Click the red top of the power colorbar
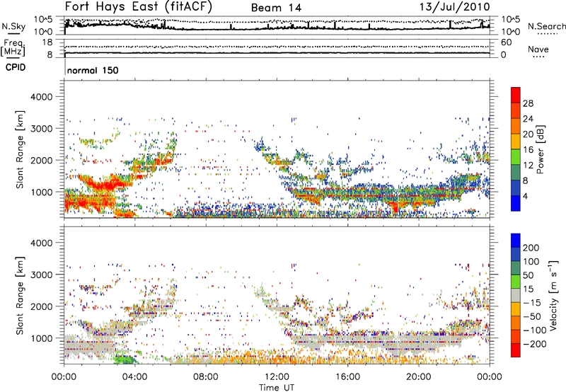566x392 pixels. tap(516, 94)
